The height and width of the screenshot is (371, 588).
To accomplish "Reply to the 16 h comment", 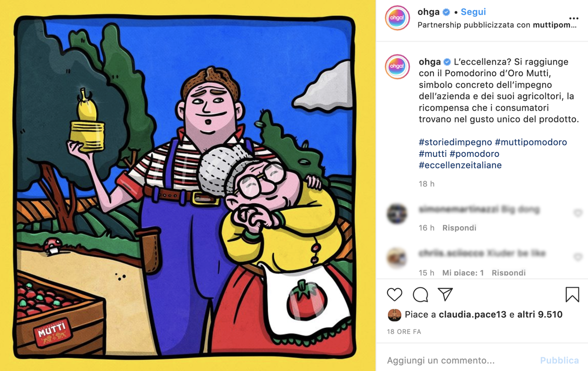I will coord(459,228).
